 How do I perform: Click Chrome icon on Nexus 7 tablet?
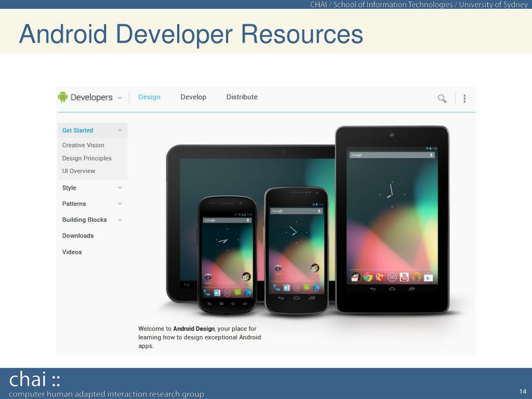pos(367,277)
